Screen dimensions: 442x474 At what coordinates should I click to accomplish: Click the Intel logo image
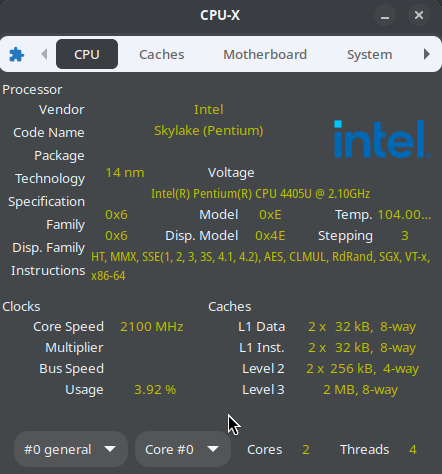[x=383, y=139]
